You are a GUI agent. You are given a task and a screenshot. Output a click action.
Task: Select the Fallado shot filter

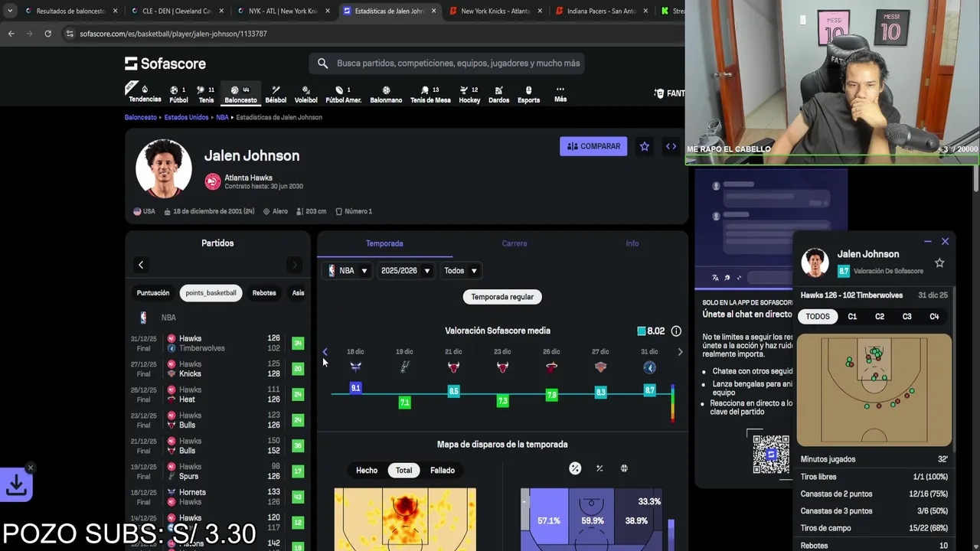(x=443, y=470)
